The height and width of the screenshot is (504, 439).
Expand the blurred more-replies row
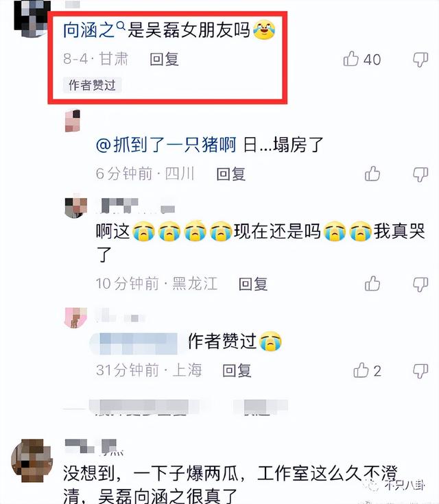(176, 407)
